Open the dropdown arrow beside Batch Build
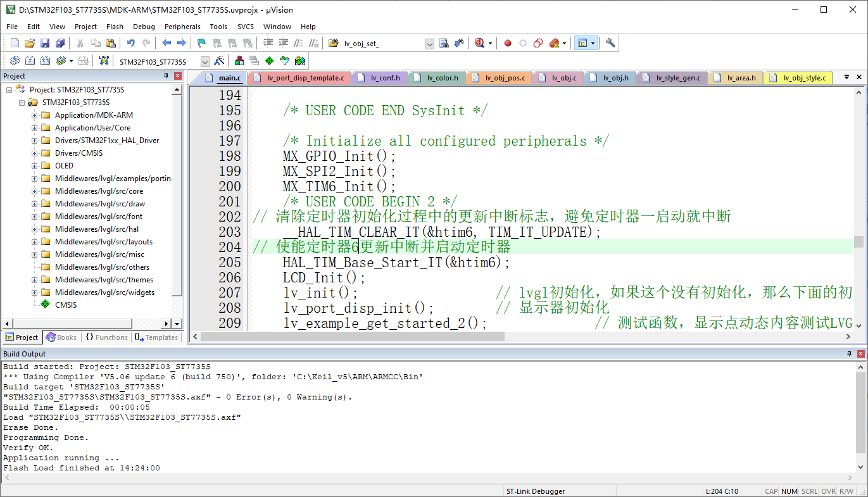The image size is (868, 497). tap(71, 61)
